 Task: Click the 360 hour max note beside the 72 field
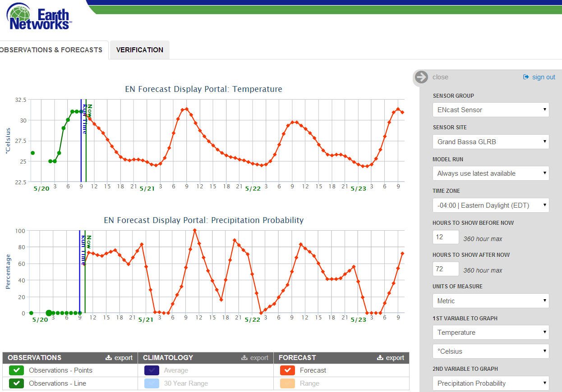(x=483, y=270)
